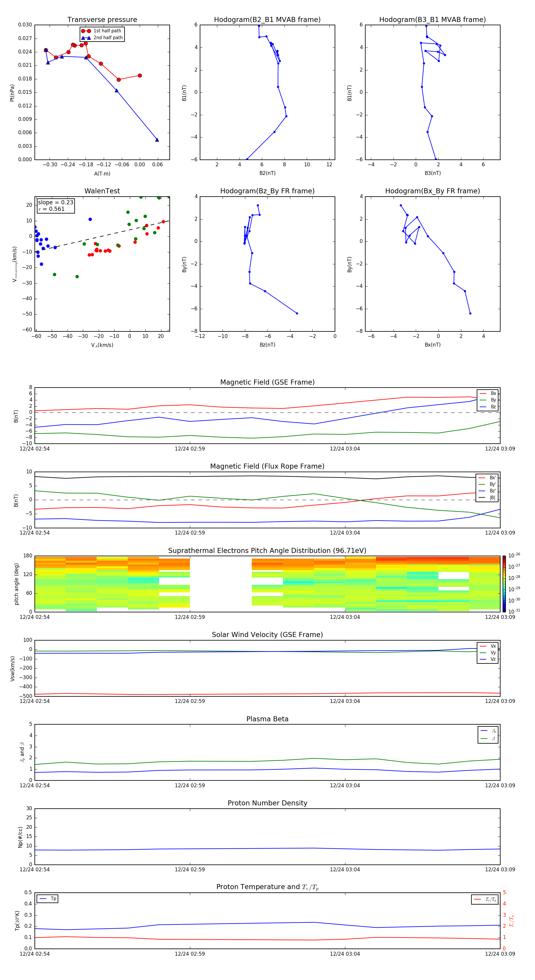Click the 'pitch angle (deg)' axis label

(16, 584)
